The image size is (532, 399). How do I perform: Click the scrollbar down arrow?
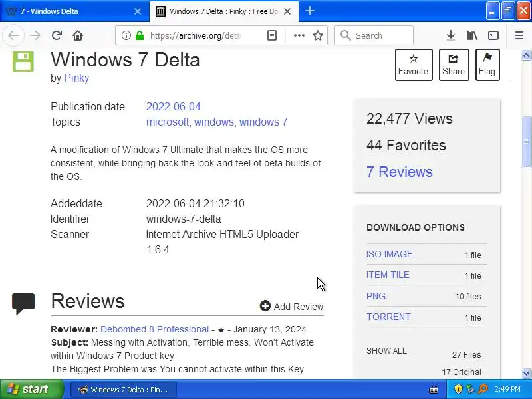pyautogui.click(x=526, y=373)
